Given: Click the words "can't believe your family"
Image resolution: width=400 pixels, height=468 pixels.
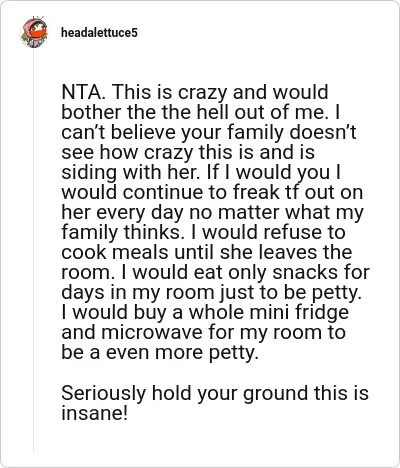Looking at the screenshot, I should point(173,132).
